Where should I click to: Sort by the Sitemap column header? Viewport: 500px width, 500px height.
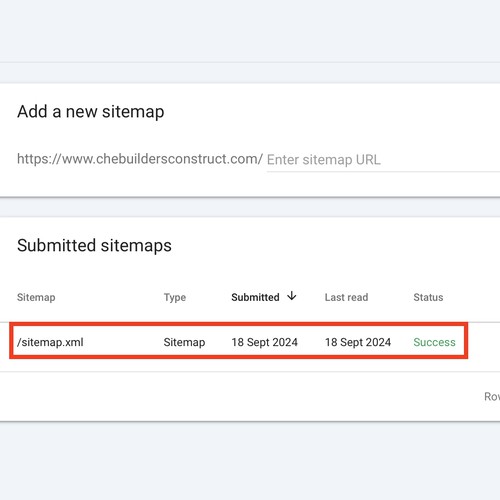coord(36,297)
